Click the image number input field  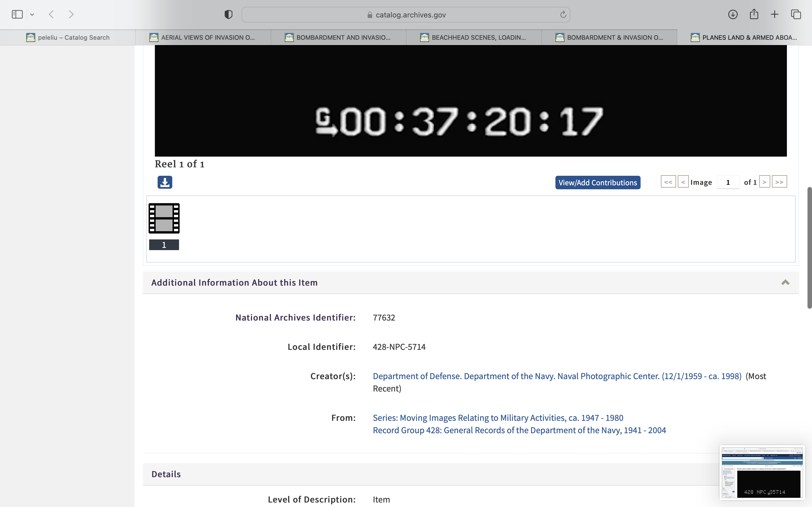(x=728, y=183)
